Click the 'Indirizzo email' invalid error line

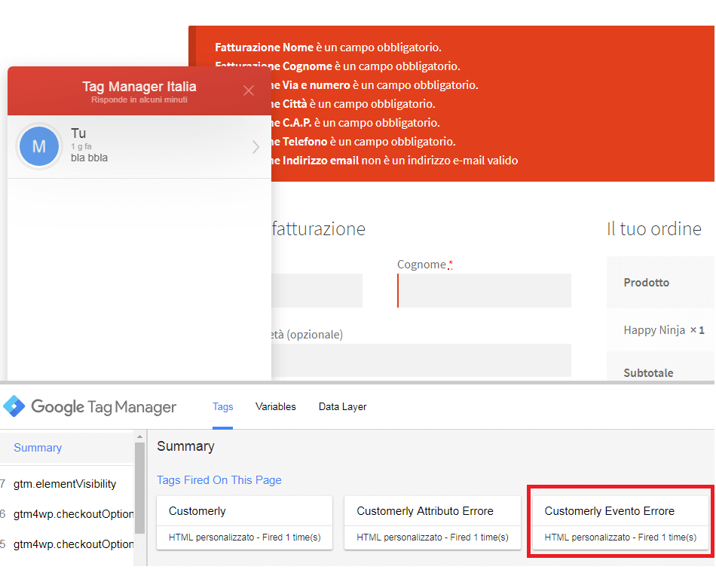(395, 161)
